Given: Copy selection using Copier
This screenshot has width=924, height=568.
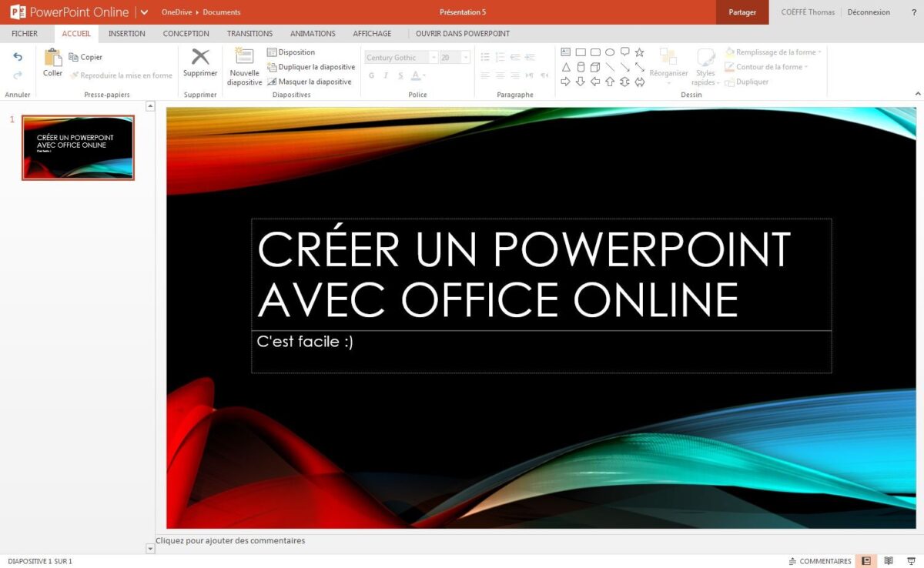Looking at the screenshot, I should (85, 57).
